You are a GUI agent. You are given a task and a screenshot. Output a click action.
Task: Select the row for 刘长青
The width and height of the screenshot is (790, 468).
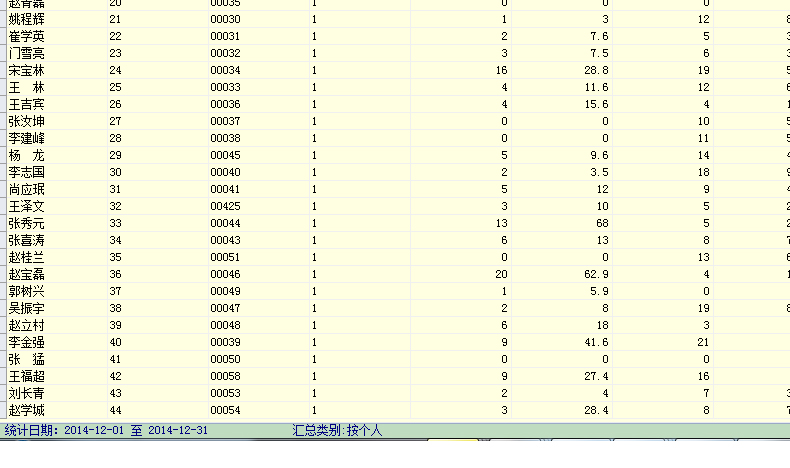pyautogui.click(x=26, y=393)
